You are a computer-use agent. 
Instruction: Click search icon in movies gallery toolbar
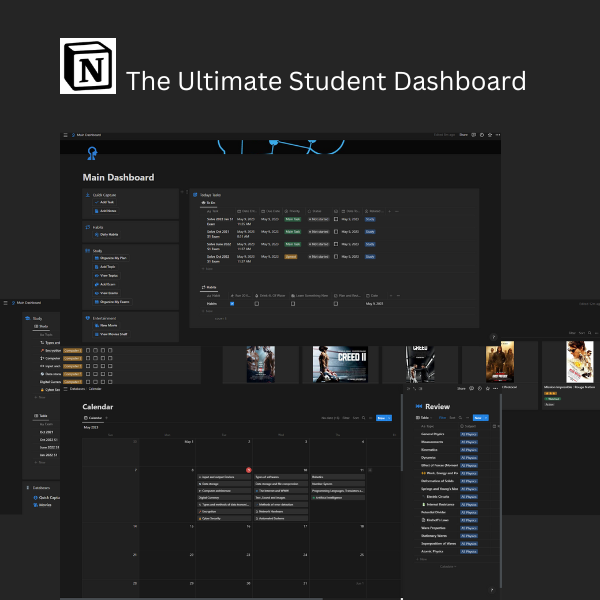[590, 333]
